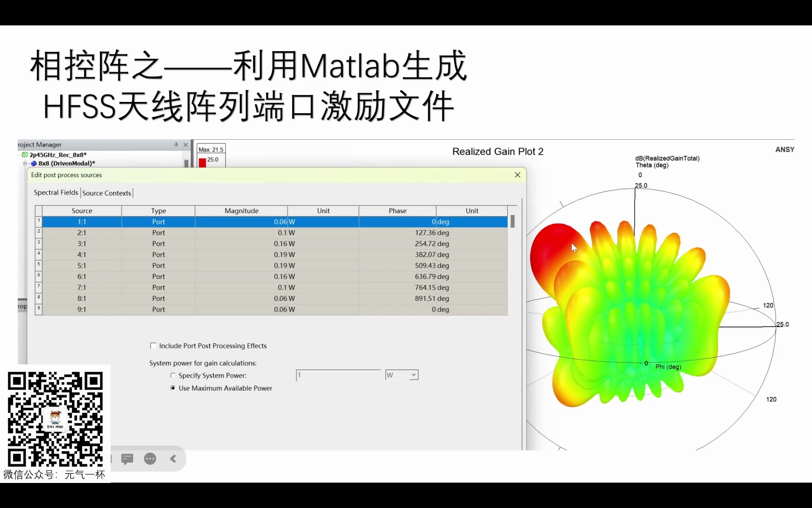Select the Specify System Power radio button
This screenshot has height=508, width=812.
tap(173, 375)
